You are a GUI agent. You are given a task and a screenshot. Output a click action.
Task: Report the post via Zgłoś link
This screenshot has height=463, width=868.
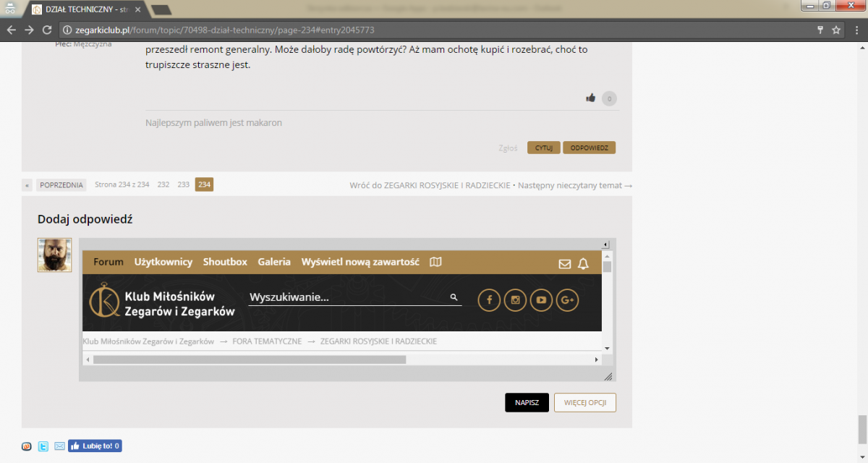[x=508, y=148]
